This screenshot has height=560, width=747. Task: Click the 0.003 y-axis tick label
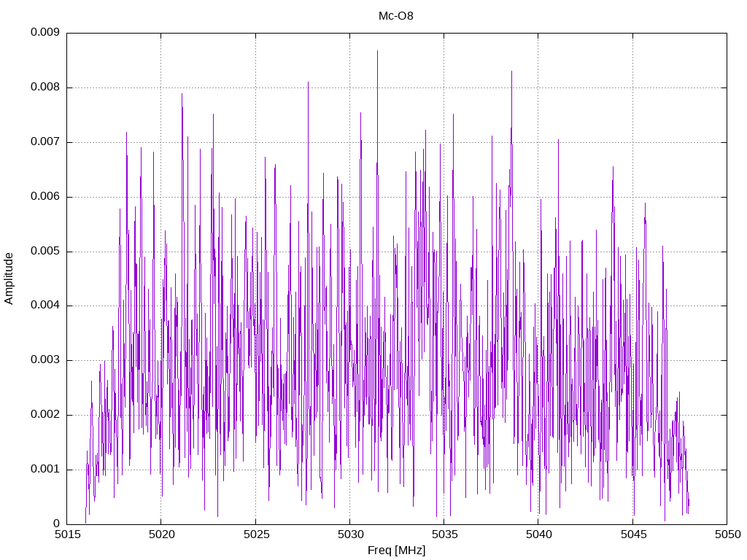tap(45, 360)
